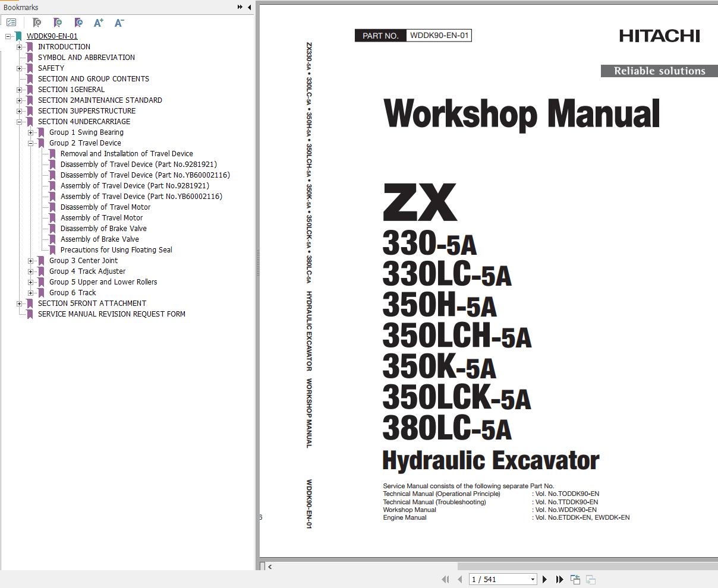Select Group 3 Center Joint label

(x=84, y=261)
